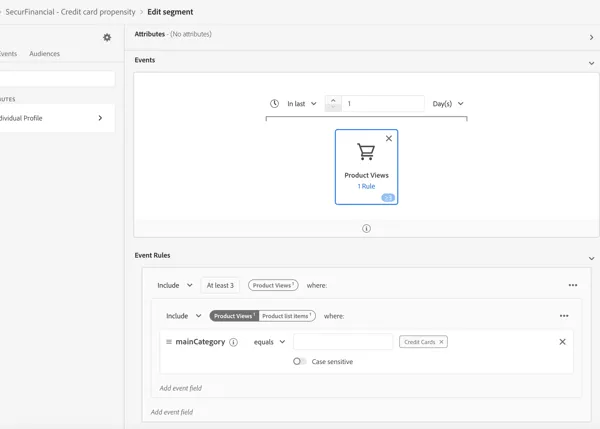Click the clock time constraint icon
600x429 pixels.
point(274,104)
